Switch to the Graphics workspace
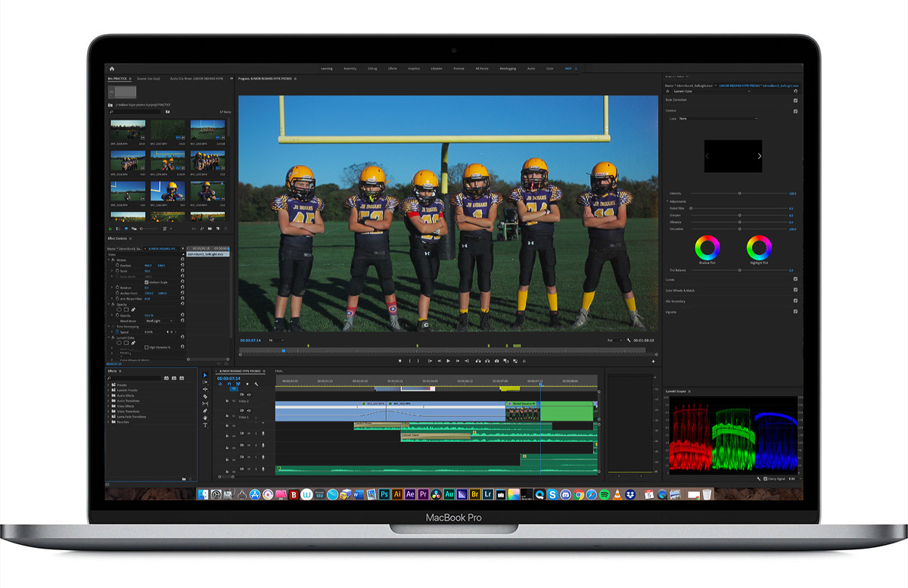The height and width of the screenshot is (588, 908). tap(414, 69)
